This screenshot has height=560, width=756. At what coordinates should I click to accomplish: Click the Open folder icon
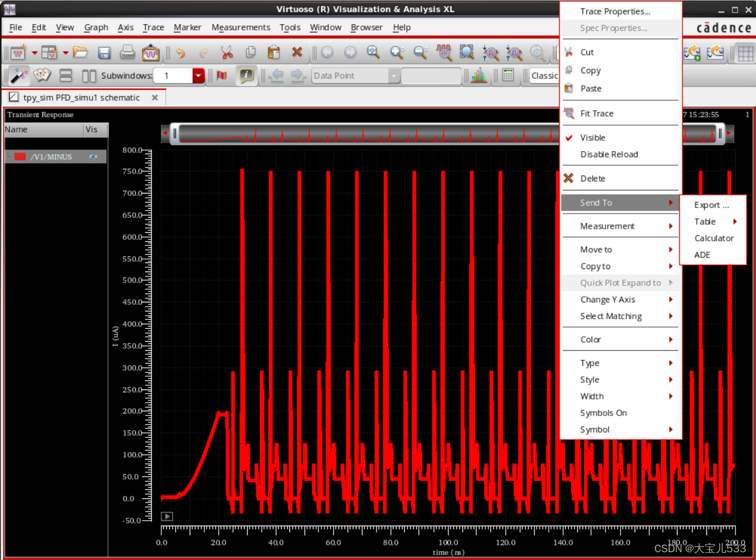(80, 53)
